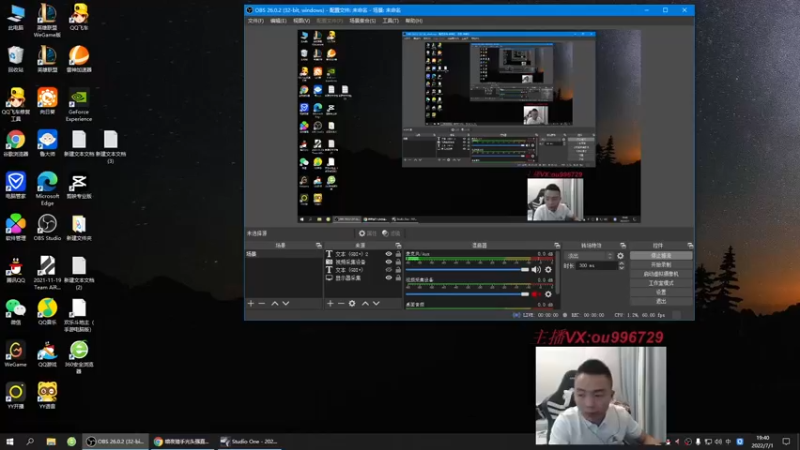This screenshot has height=450, width=800.
Task: Select the 显示器采集 source row
Action: coord(363,278)
